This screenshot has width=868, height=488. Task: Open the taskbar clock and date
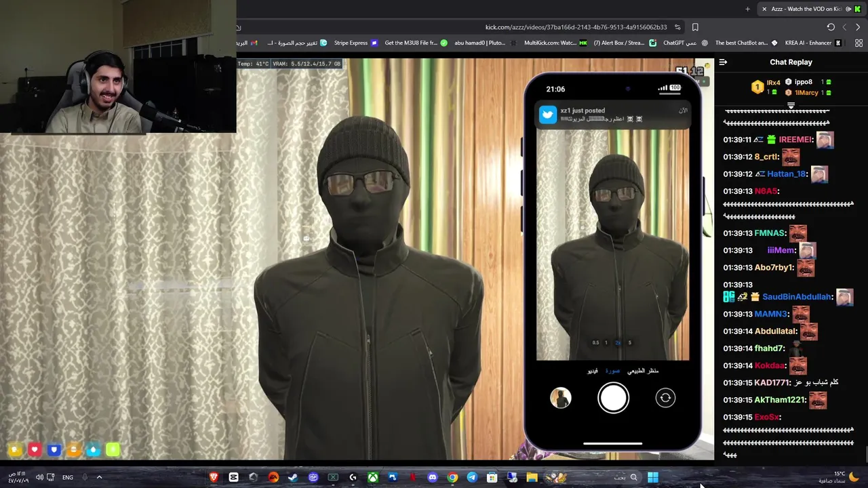[x=18, y=477]
